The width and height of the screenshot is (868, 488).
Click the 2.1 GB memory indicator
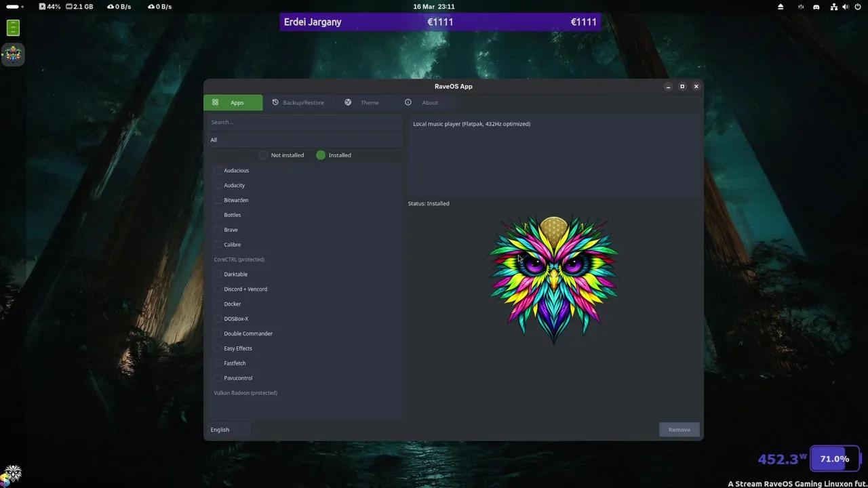pyautogui.click(x=79, y=7)
